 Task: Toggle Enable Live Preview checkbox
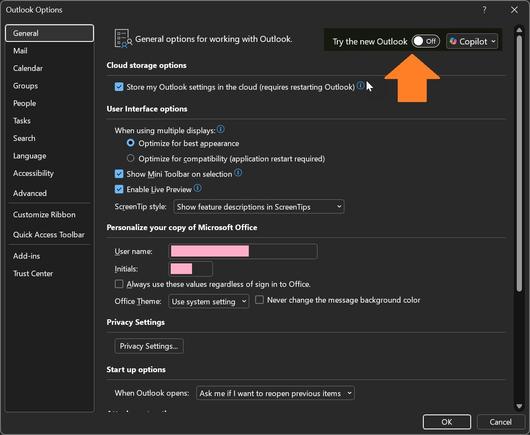tap(119, 189)
